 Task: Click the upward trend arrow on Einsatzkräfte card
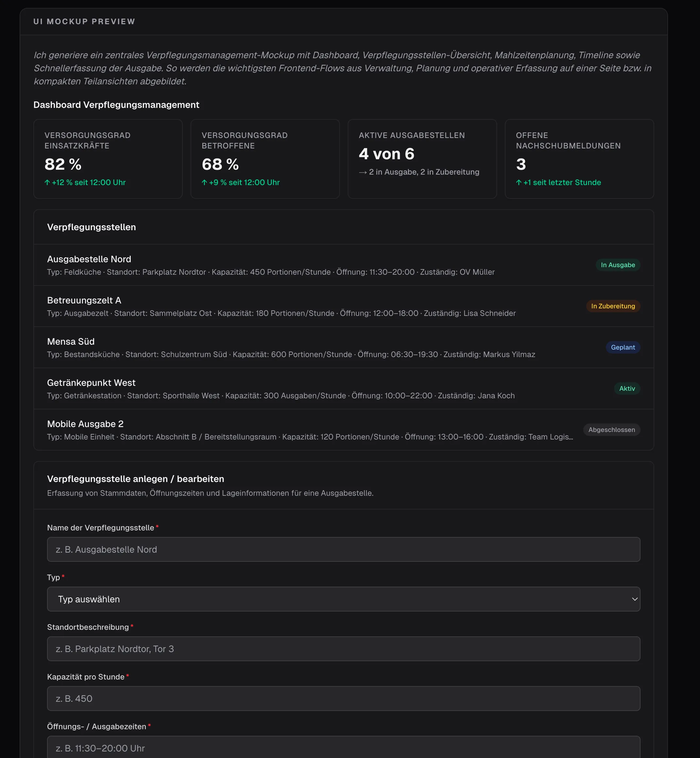coord(47,182)
